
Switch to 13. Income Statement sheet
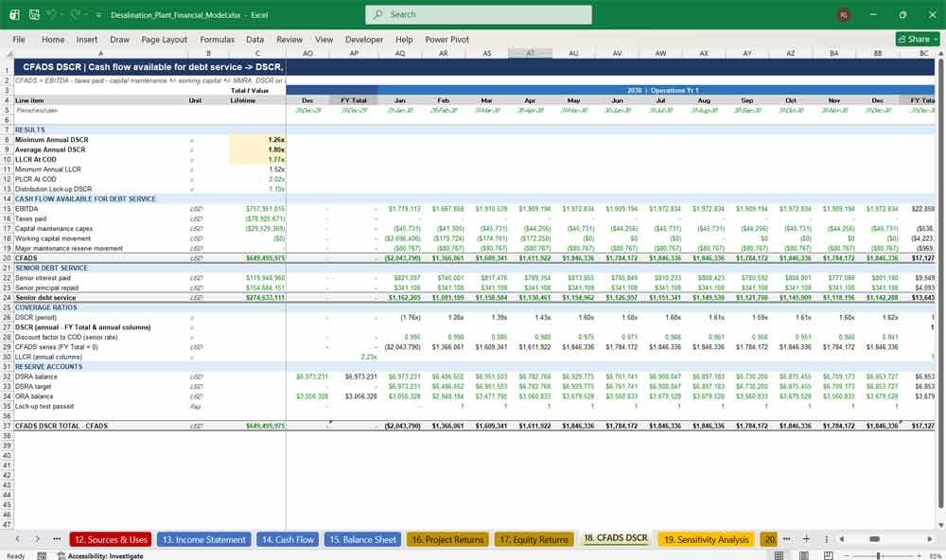204,539
